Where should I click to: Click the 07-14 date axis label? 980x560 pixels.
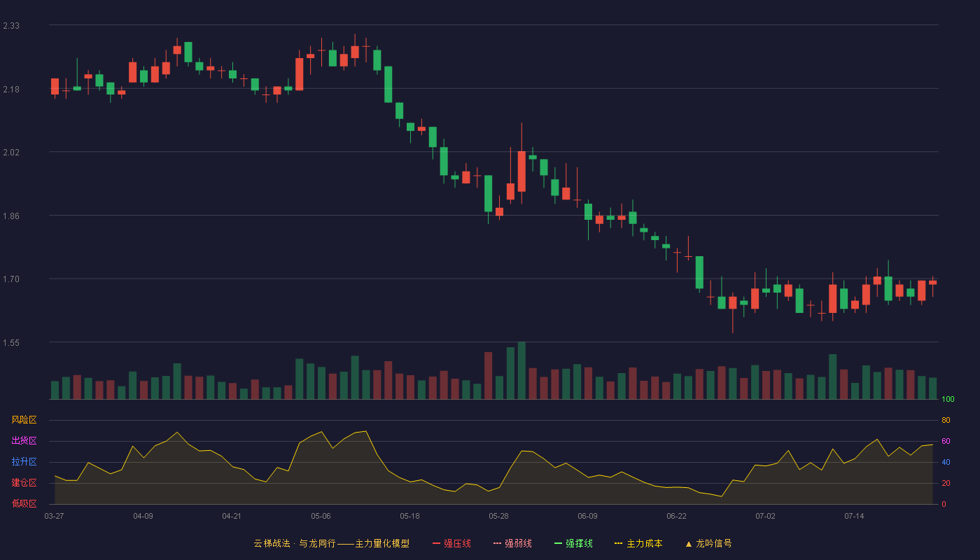click(854, 516)
